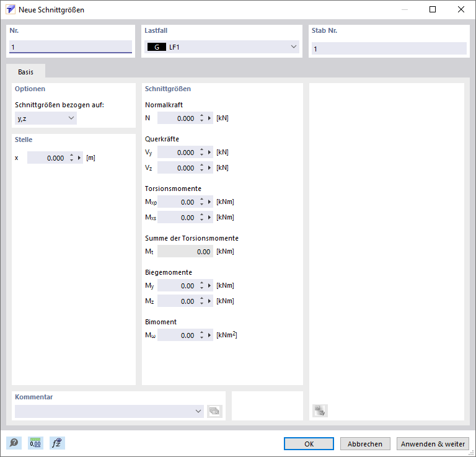Open the arrow menu next to Vz

[209, 167]
